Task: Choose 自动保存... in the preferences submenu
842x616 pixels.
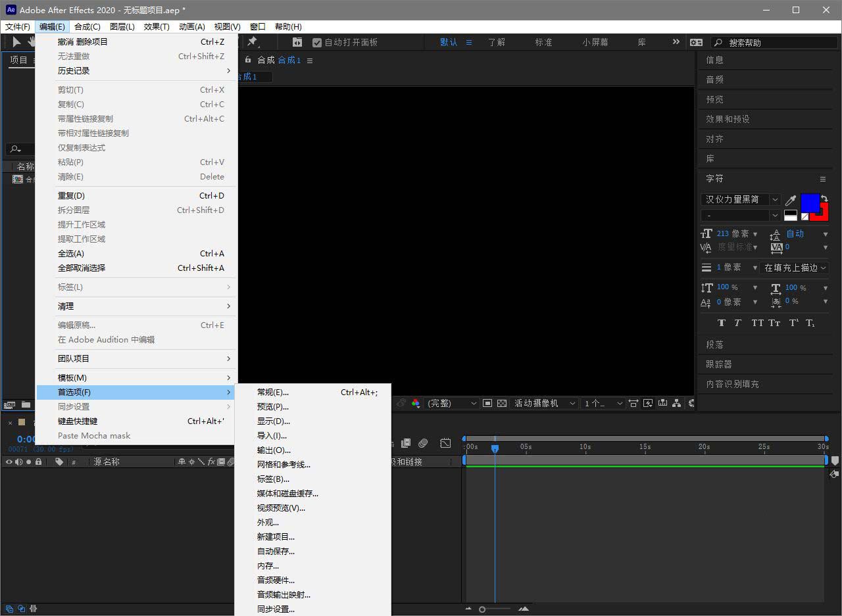Action: click(276, 552)
